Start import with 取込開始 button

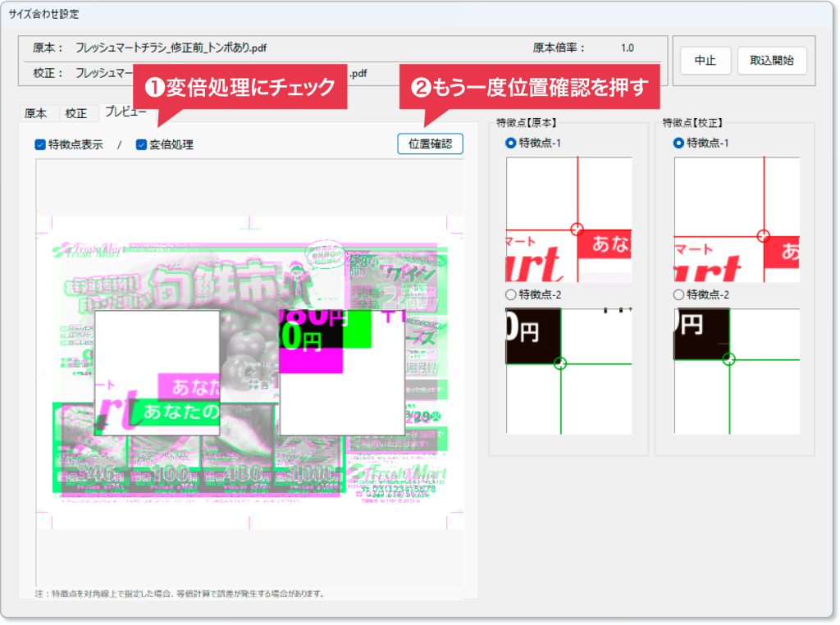(771, 61)
